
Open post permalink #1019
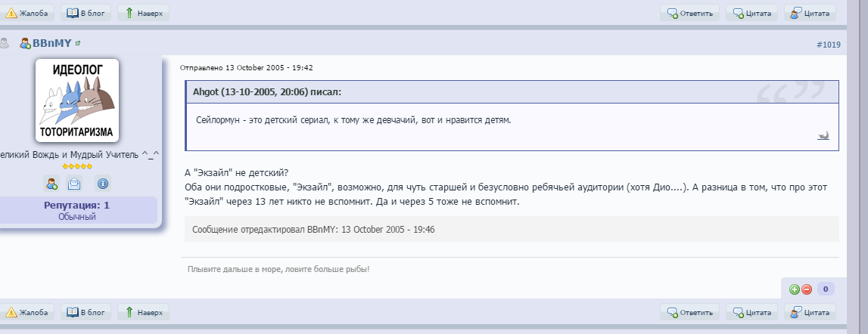click(x=828, y=45)
